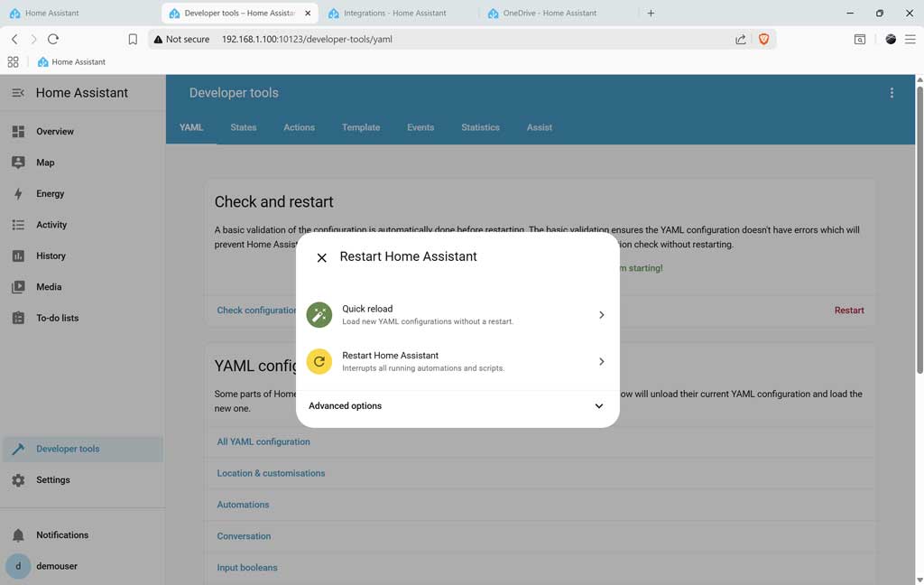
Task: Open the browser profile circle icon
Action: 891,39
